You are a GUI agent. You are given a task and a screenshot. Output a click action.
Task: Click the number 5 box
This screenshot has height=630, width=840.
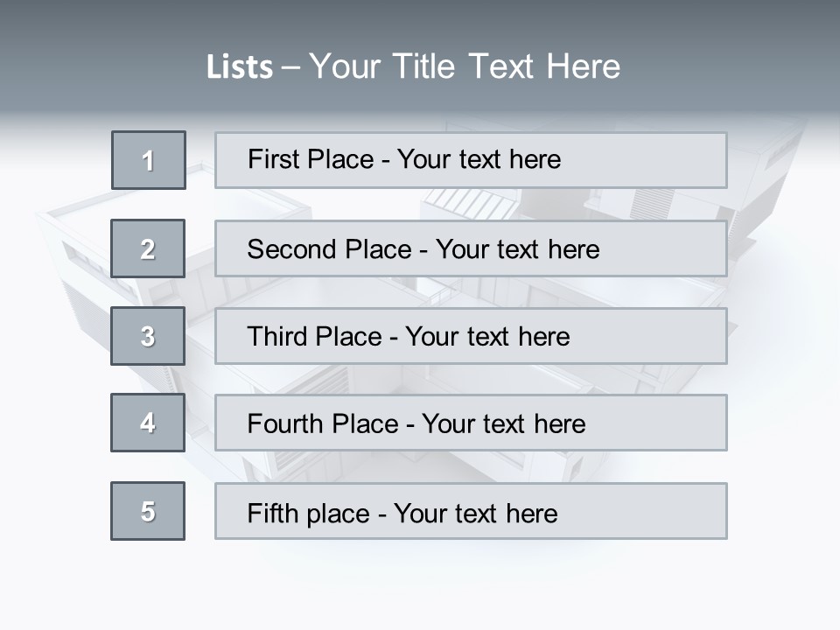148,511
